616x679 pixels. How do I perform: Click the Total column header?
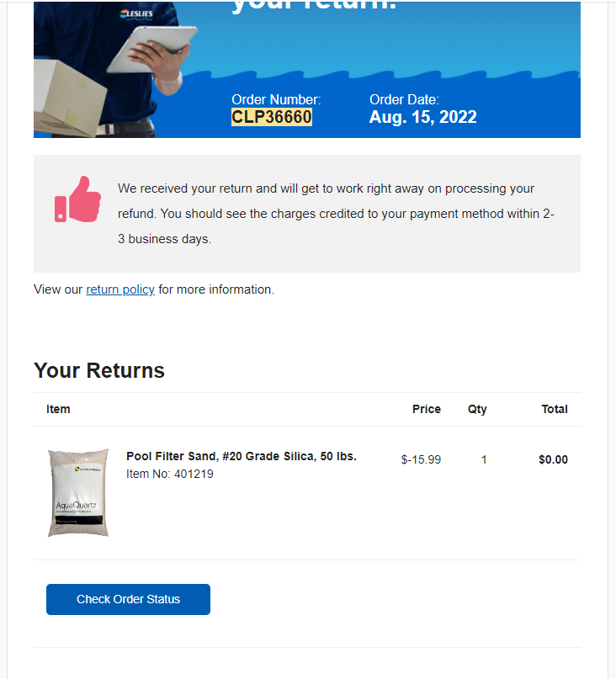[x=555, y=409]
